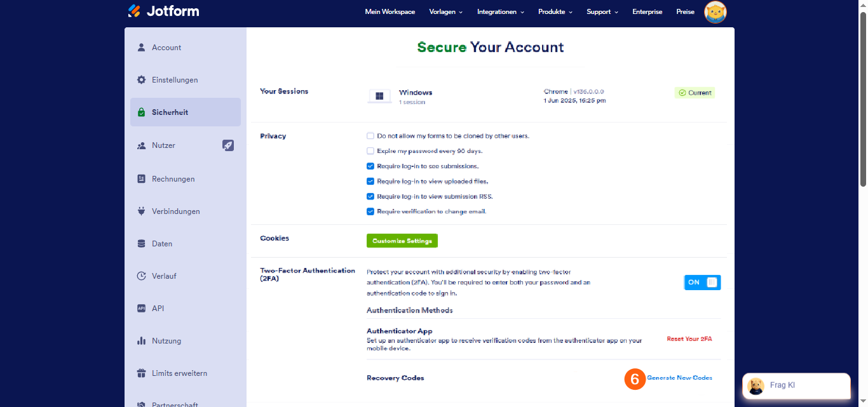
Task: Open the user avatar profile menu
Action: (715, 12)
